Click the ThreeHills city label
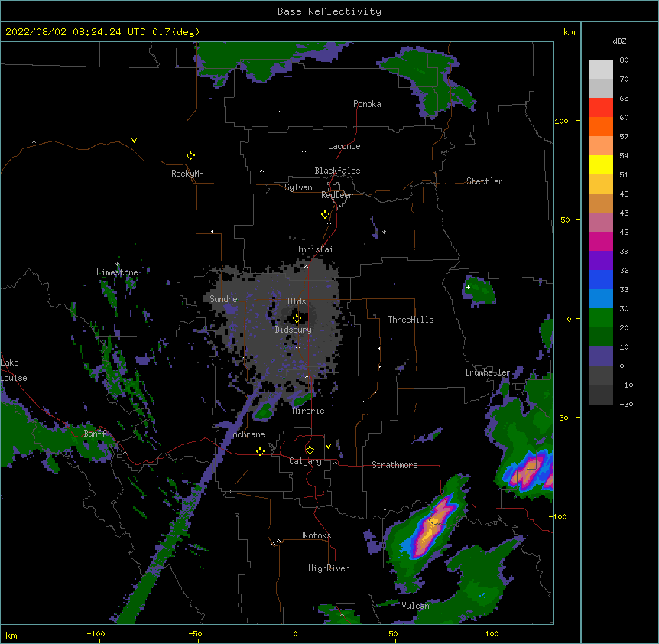Image resolution: width=659 pixels, height=644 pixels. [411, 320]
